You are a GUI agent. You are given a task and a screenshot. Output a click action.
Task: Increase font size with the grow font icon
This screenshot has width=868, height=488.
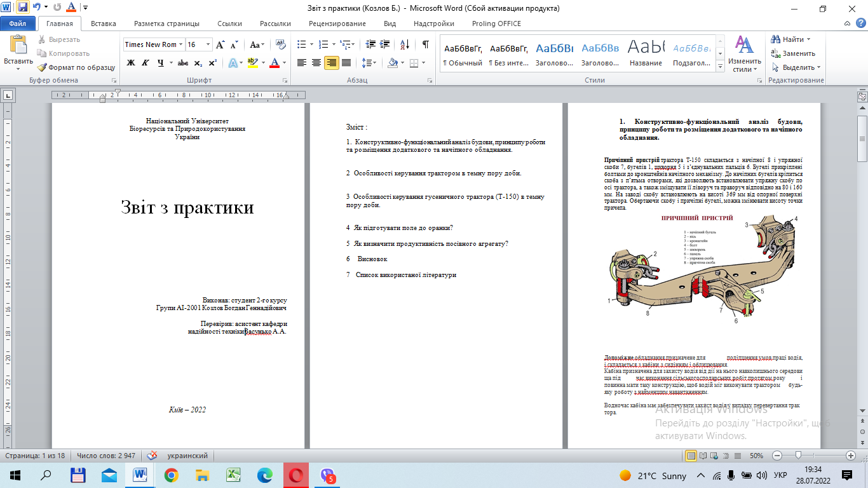220,44
